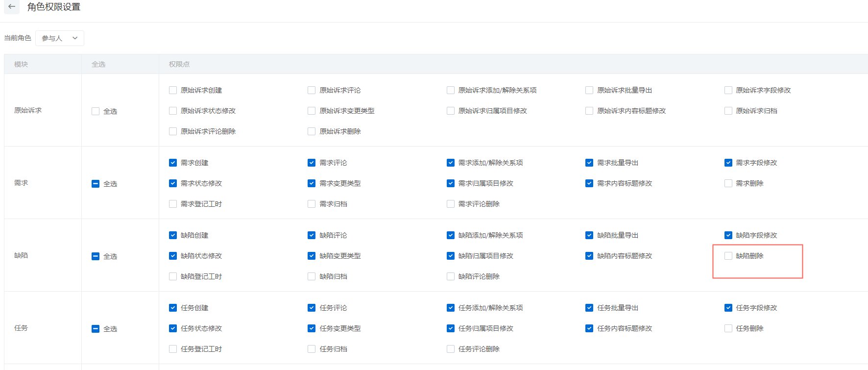Disable 缺陷评论 permission
The width and height of the screenshot is (868, 370).
(x=312, y=235)
